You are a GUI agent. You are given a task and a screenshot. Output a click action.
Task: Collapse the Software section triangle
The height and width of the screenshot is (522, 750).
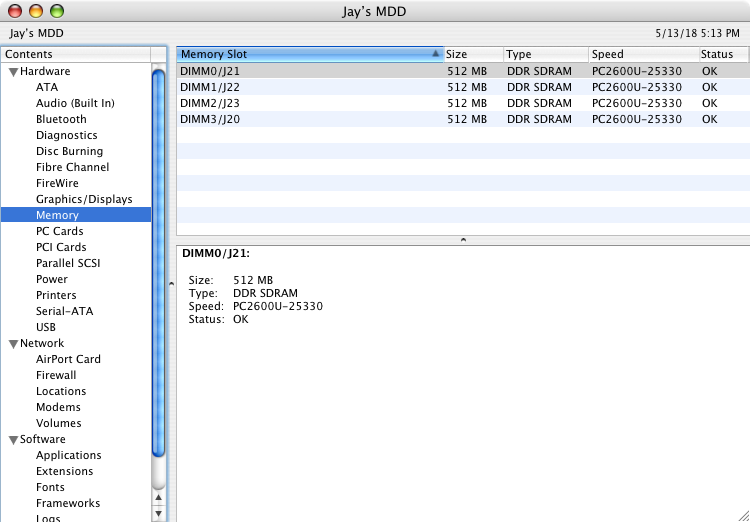(x=13, y=440)
